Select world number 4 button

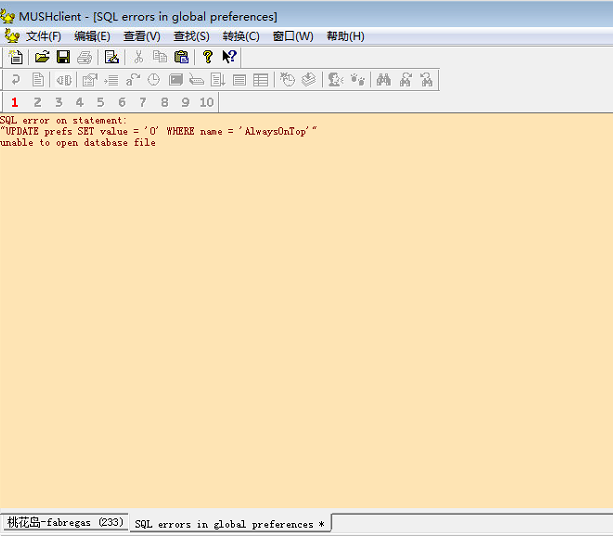click(x=80, y=102)
